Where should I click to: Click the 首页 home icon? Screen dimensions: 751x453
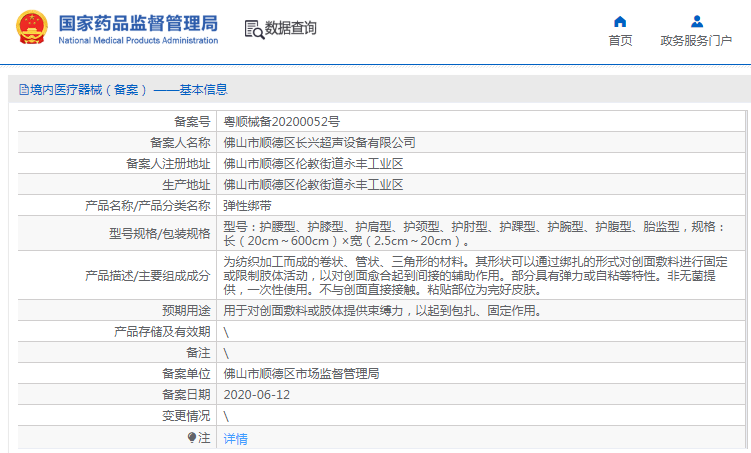pyautogui.click(x=620, y=22)
